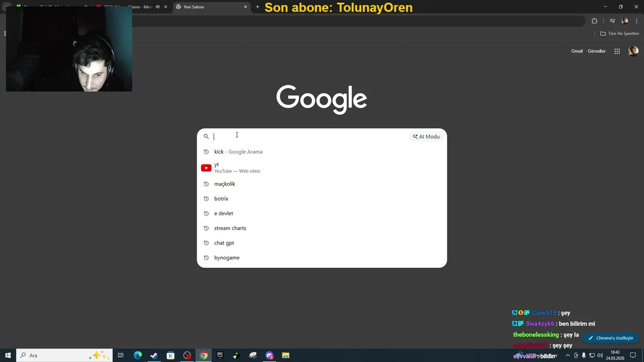Select the 'e devlet' suggestion

pyautogui.click(x=321, y=213)
